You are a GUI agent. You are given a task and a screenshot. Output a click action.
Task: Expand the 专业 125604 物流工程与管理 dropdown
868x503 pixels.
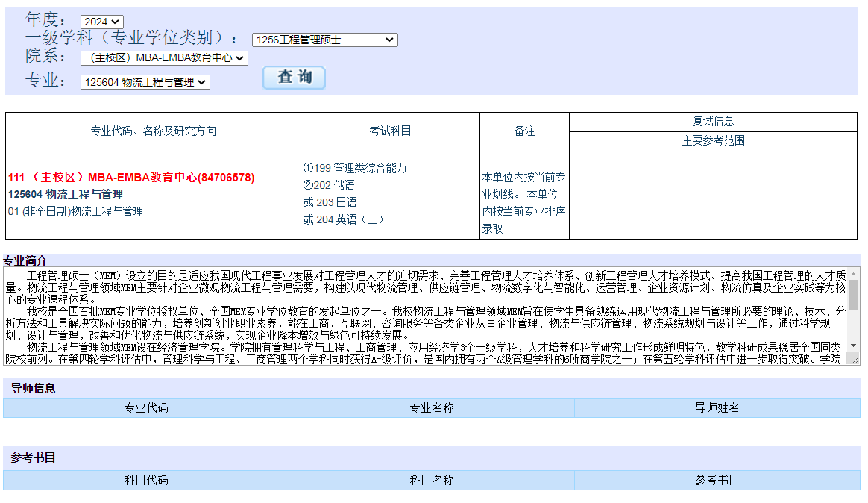coord(145,82)
